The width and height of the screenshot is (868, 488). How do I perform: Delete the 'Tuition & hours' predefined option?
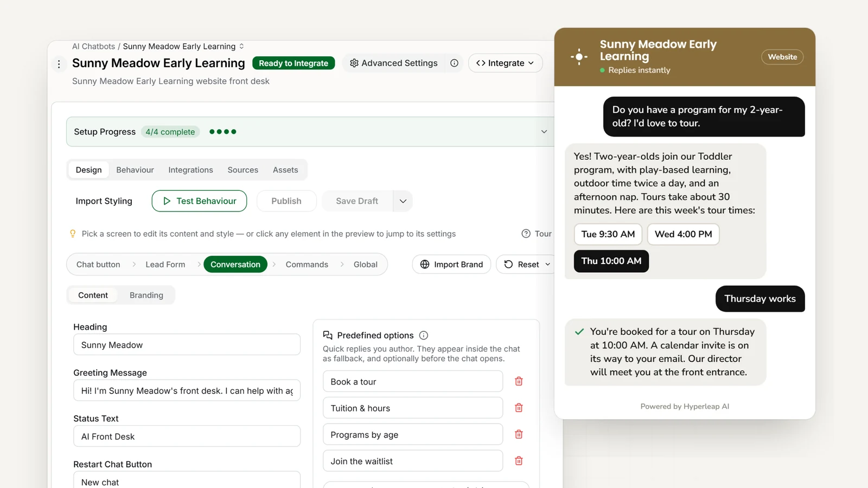point(519,408)
